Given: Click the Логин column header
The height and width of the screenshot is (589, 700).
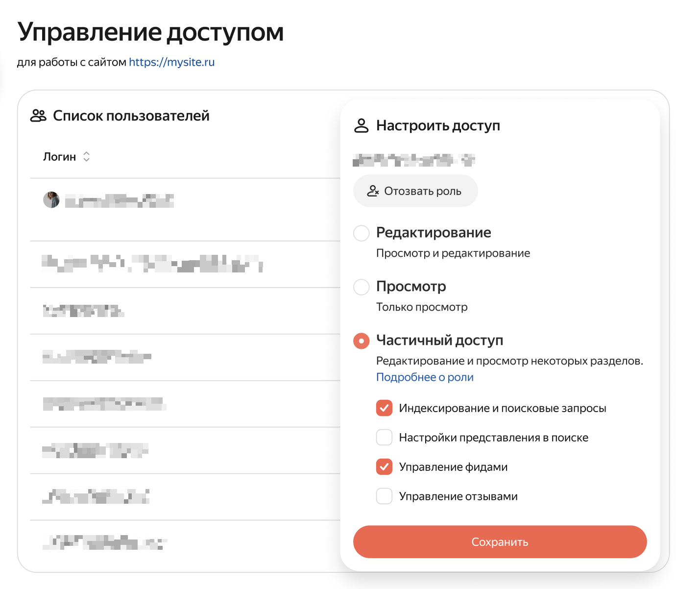Looking at the screenshot, I should (60, 157).
